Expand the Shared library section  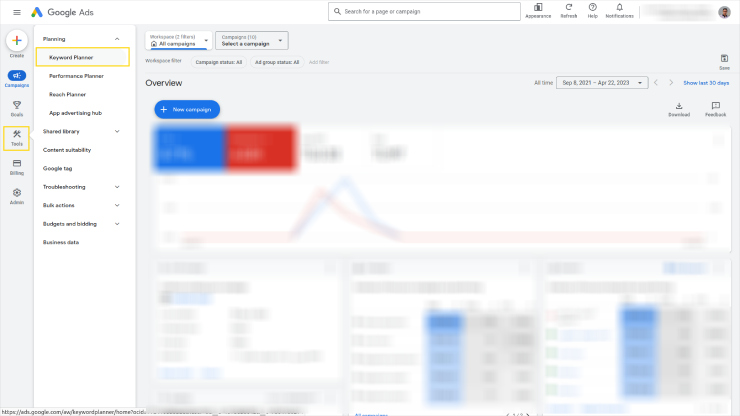(117, 131)
